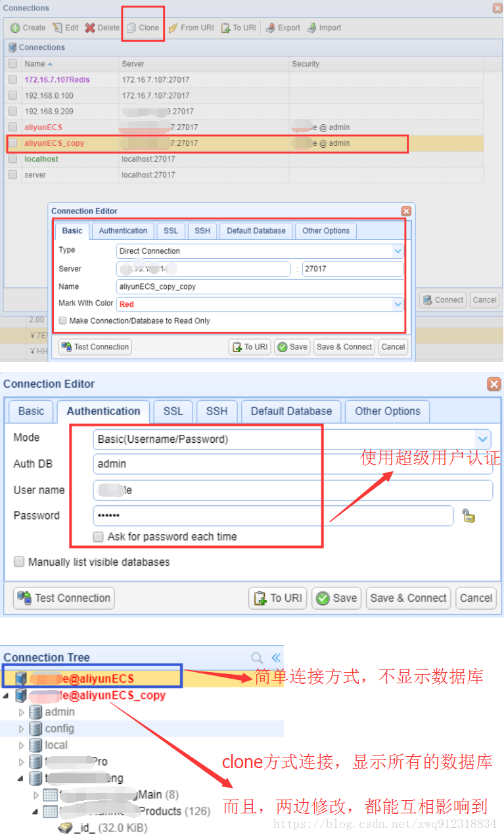Collapse Connection Tree panel with double-chevron

click(276, 658)
